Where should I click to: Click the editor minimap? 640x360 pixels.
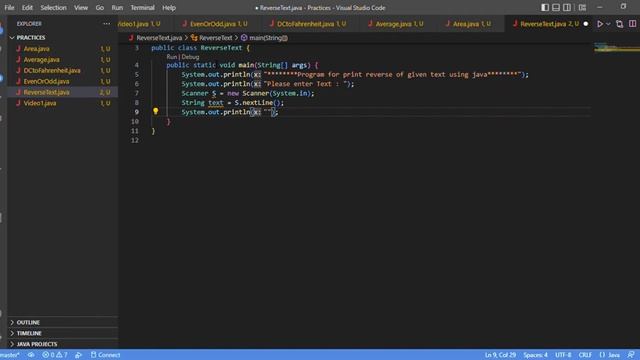coord(616,47)
